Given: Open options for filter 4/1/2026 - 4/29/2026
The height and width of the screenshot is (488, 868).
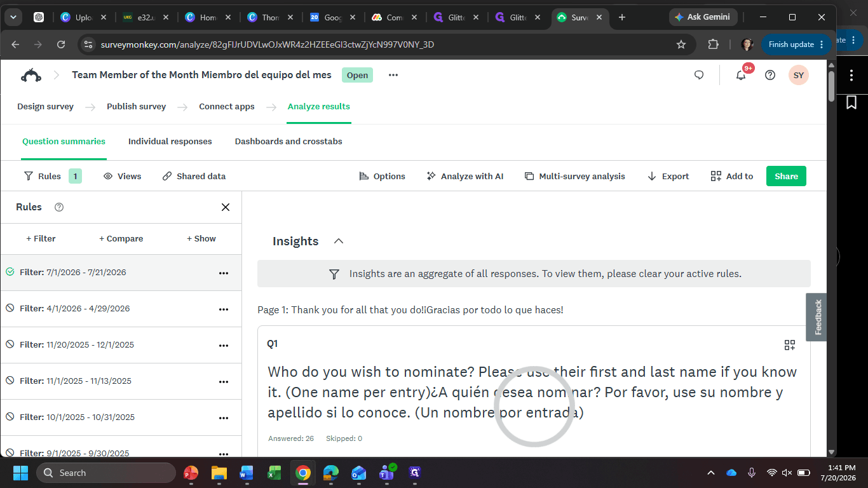Looking at the screenshot, I should click(x=223, y=309).
